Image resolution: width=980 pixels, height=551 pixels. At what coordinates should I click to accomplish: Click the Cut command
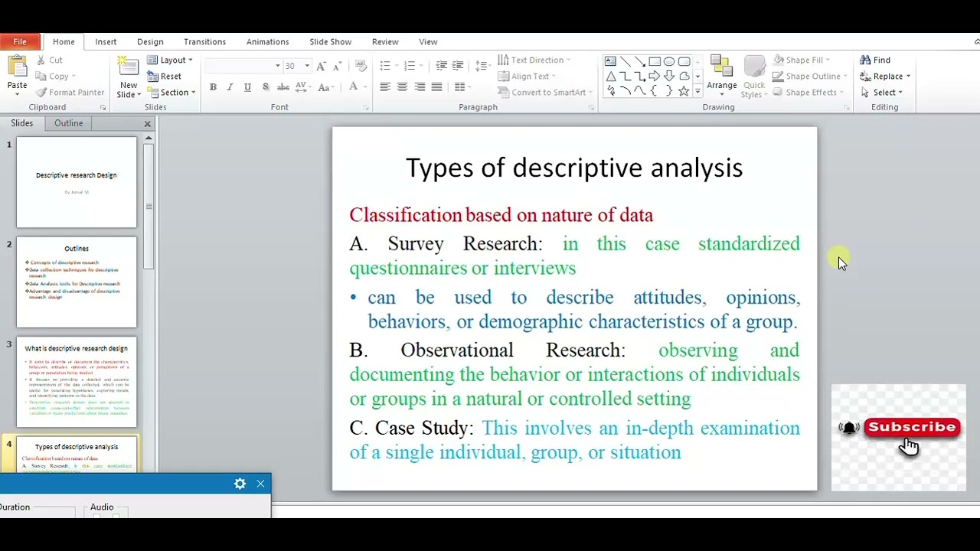(x=48, y=60)
